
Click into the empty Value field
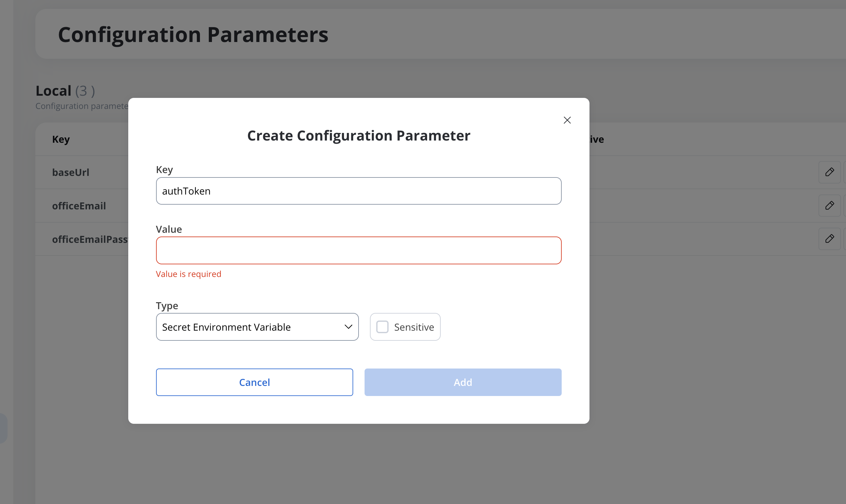coord(359,250)
